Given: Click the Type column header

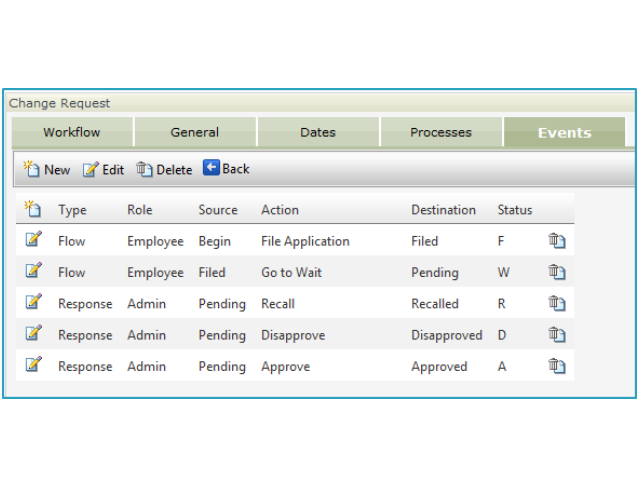Looking at the screenshot, I should pos(72,210).
